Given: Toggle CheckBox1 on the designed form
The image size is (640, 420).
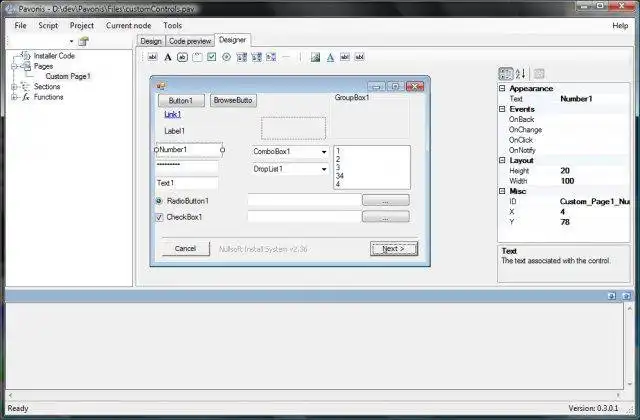Looking at the screenshot, I should [x=159, y=218].
